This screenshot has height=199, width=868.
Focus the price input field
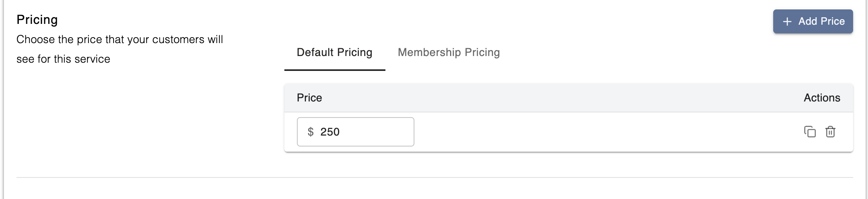tap(372, 132)
